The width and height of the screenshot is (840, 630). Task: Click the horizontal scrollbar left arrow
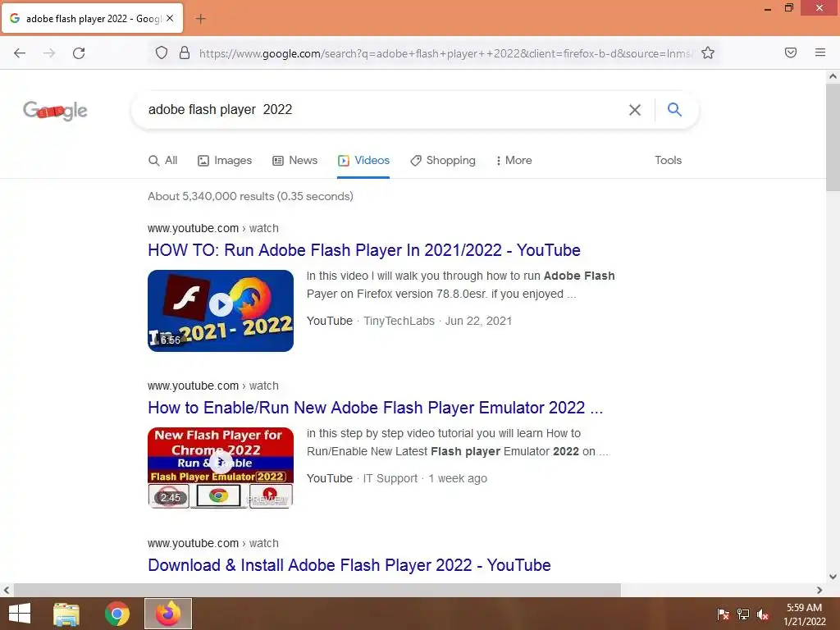7,590
